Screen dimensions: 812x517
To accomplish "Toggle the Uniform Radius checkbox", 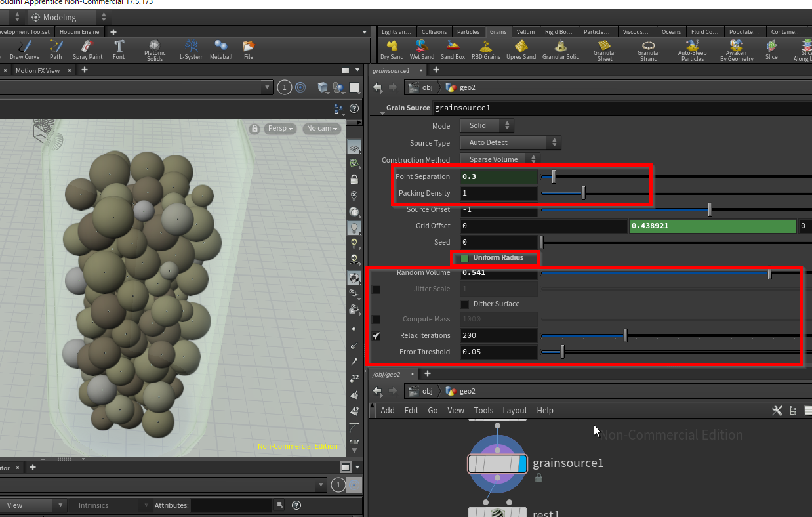I will pyautogui.click(x=465, y=258).
